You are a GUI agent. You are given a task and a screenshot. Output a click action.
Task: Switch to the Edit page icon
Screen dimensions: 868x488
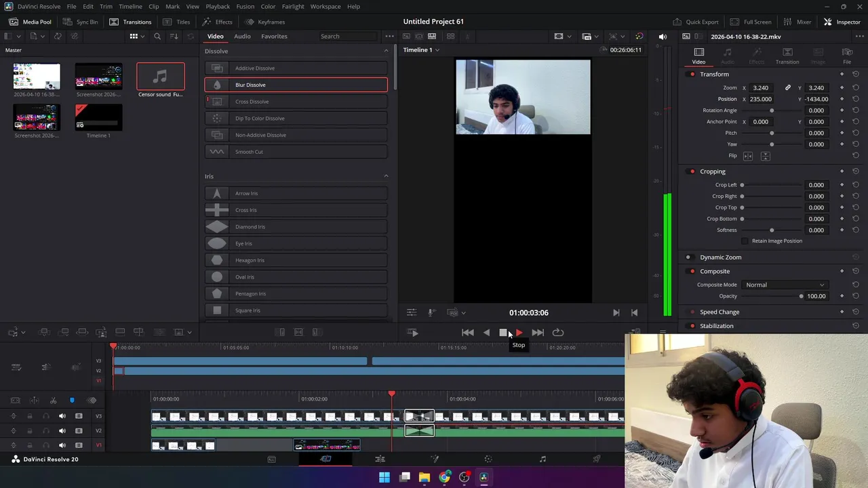click(380, 460)
